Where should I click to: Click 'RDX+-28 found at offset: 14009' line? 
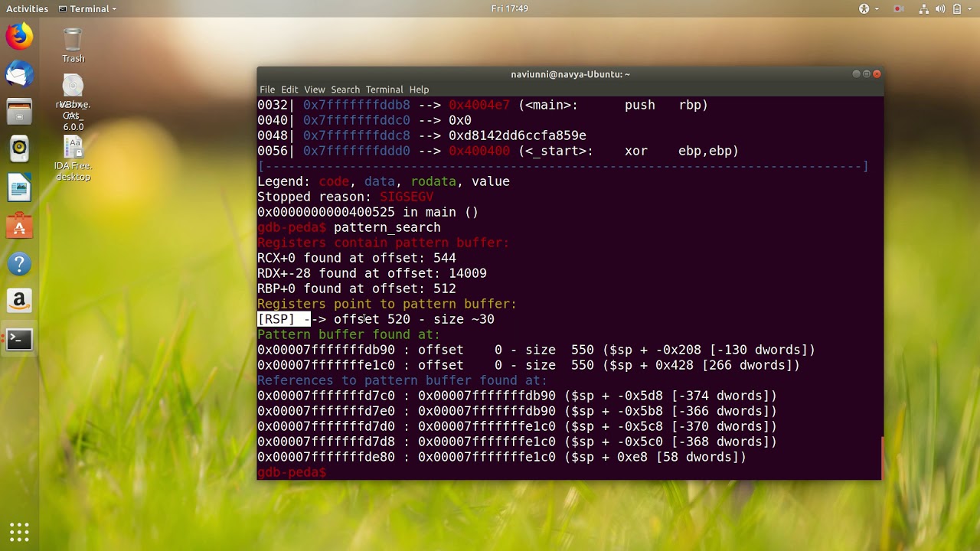point(372,273)
